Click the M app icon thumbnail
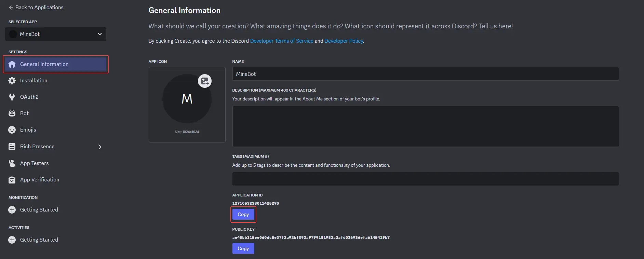Screen dimensions: 644x259 click(187, 99)
